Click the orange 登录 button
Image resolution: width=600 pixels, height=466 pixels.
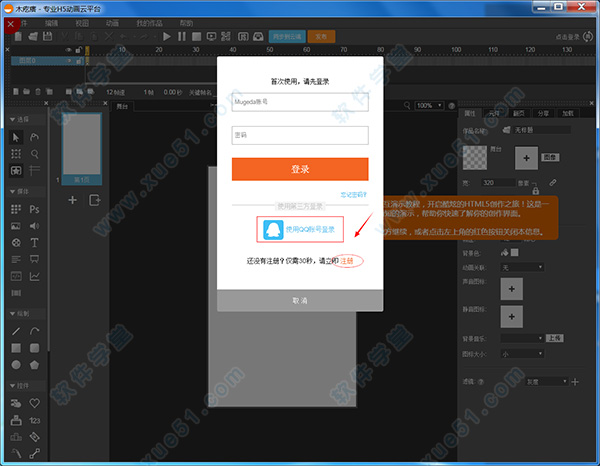point(300,169)
